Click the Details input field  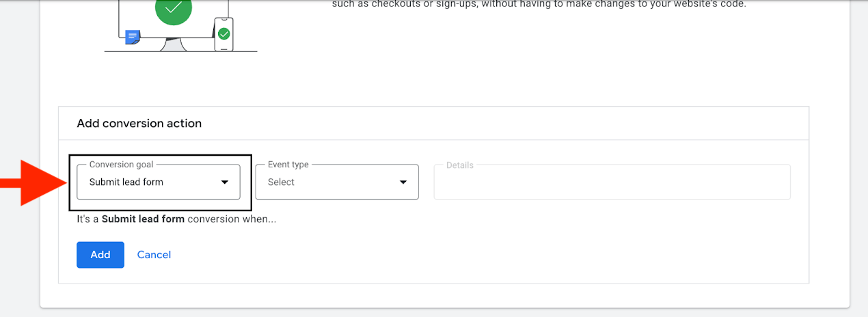tap(612, 182)
